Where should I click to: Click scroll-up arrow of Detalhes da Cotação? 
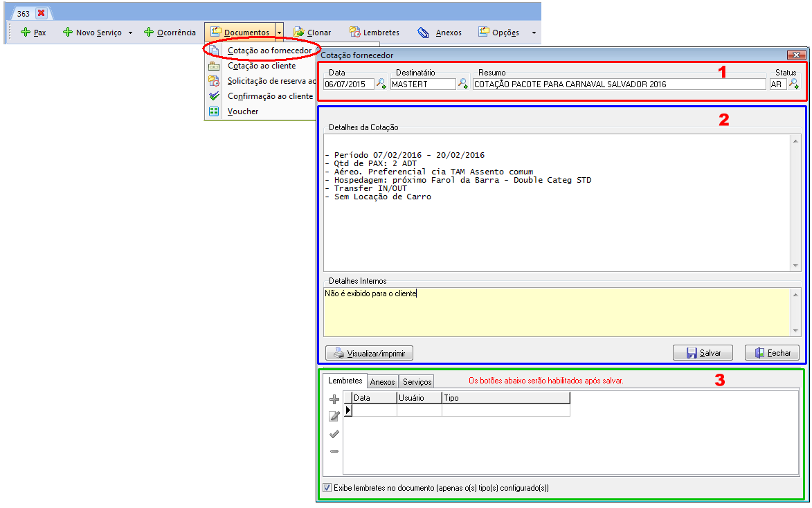(795, 141)
